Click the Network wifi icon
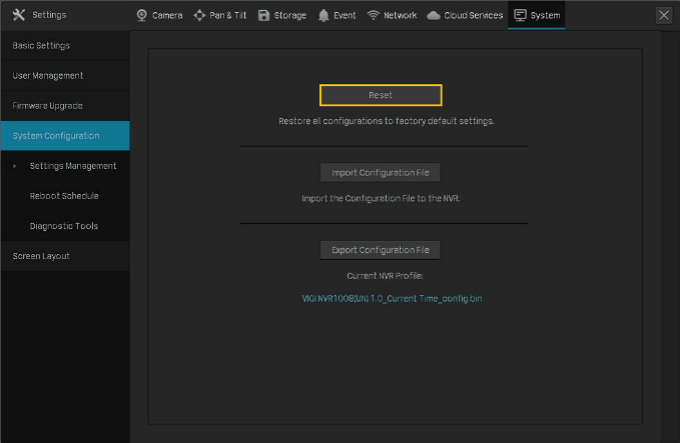 pyautogui.click(x=373, y=15)
